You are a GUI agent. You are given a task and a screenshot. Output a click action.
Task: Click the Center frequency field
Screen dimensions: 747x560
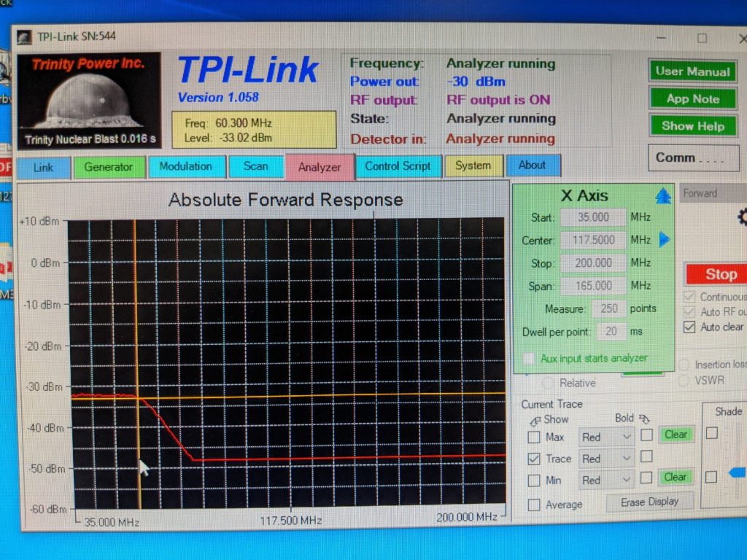(x=593, y=240)
